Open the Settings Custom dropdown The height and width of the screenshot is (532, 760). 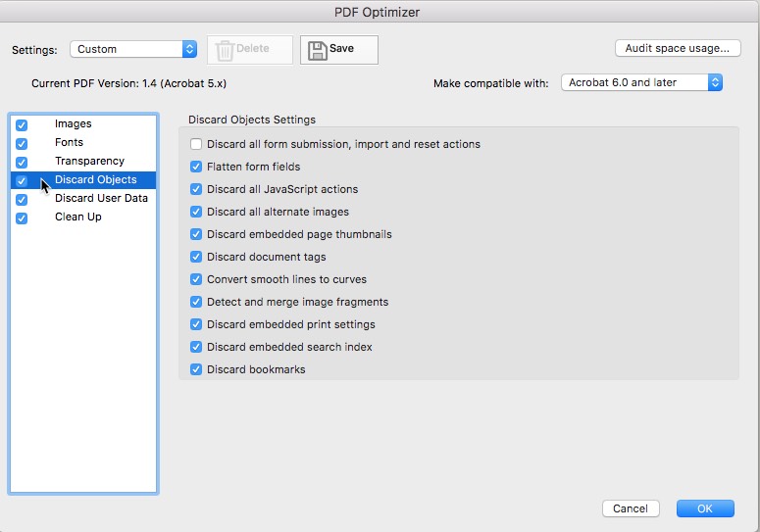click(133, 49)
